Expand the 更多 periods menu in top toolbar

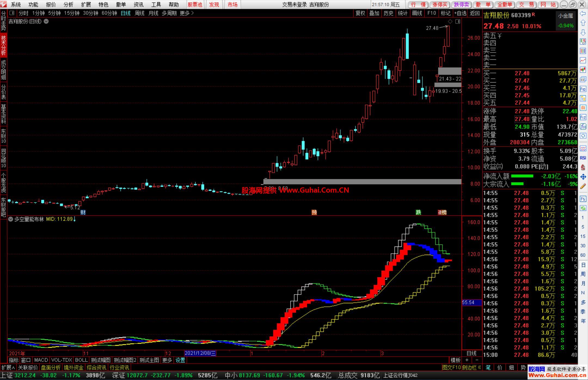coord(187,13)
